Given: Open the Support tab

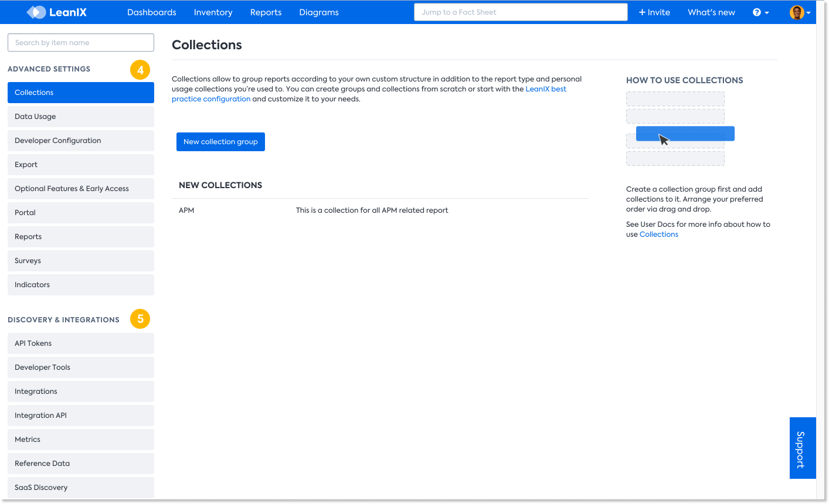Looking at the screenshot, I should 803,448.
